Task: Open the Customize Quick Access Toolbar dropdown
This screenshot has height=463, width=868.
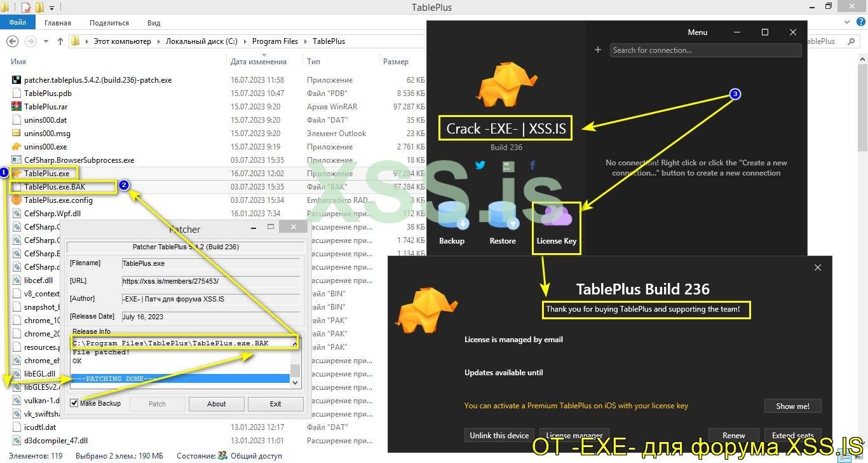Action: [x=51, y=8]
